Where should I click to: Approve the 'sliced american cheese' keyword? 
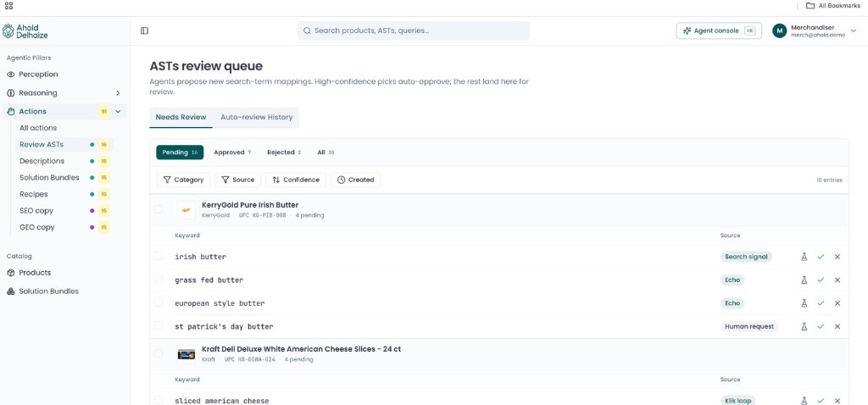click(821, 401)
